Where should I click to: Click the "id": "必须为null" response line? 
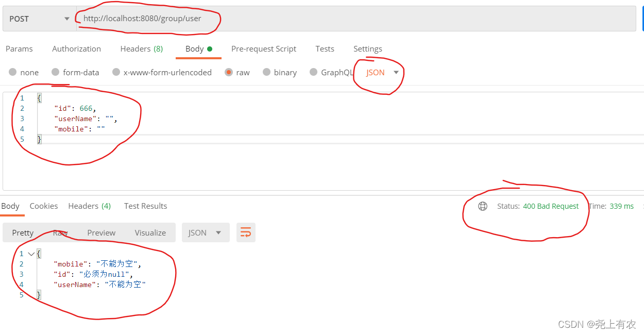tap(93, 274)
